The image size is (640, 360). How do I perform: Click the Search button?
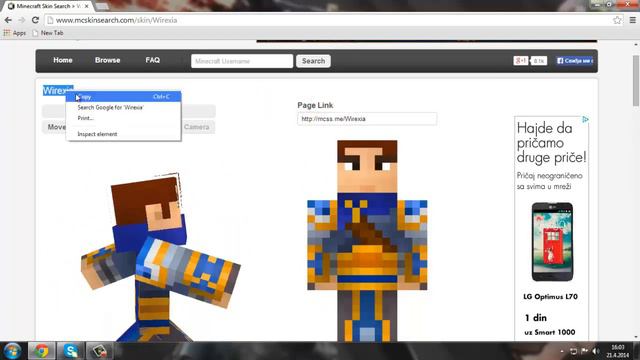[x=313, y=61]
